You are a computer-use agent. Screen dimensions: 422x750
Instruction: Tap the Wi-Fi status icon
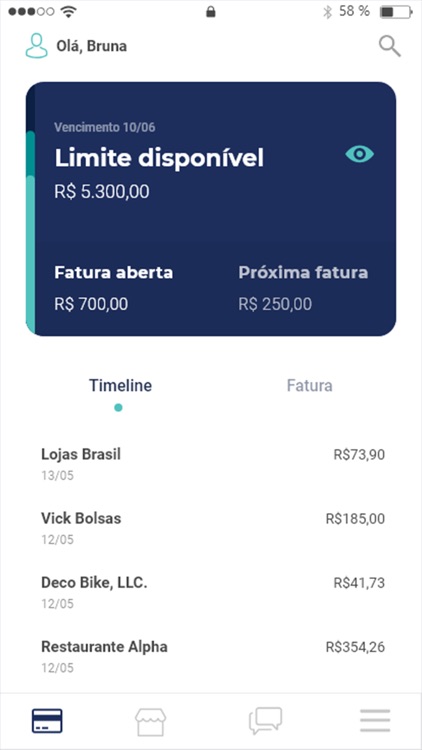pyautogui.click(x=69, y=12)
